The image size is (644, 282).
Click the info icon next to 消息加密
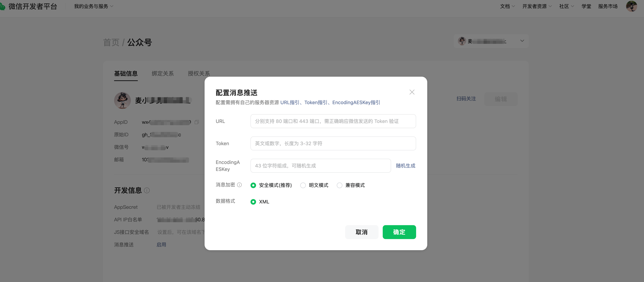click(239, 185)
